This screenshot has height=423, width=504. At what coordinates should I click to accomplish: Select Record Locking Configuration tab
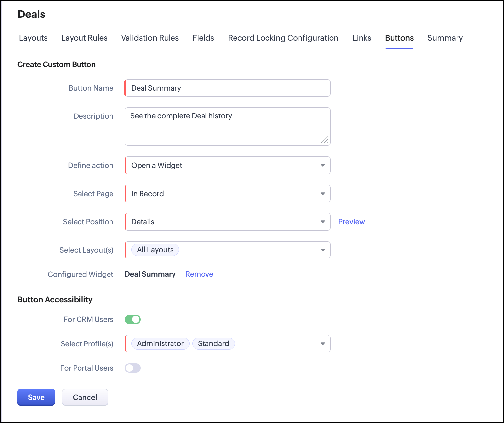[x=283, y=38]
